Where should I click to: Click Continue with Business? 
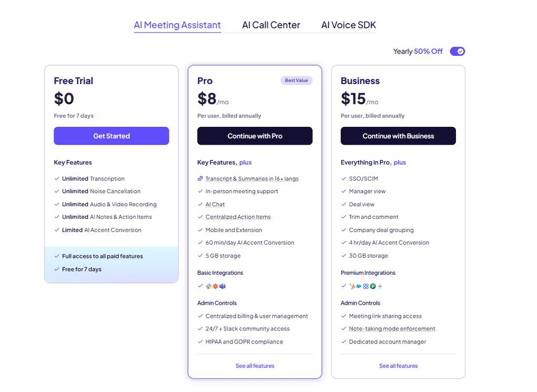pos(398,136)
